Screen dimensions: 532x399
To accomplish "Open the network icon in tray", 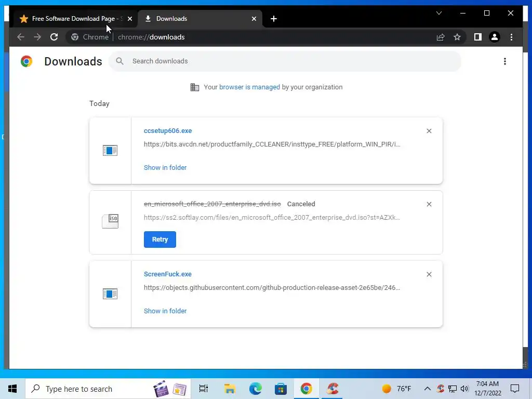I will coord(453,389).
